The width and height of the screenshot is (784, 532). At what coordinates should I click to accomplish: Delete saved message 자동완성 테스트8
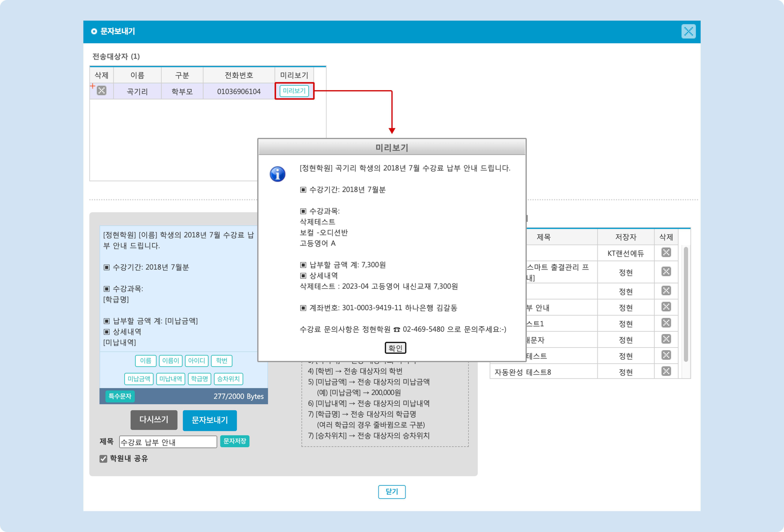(666, 371)
